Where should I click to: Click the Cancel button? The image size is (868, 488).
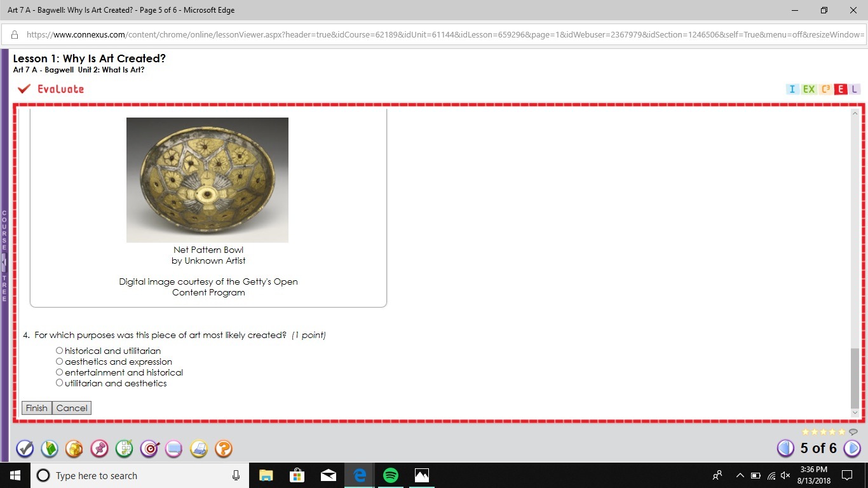[72, 408]
